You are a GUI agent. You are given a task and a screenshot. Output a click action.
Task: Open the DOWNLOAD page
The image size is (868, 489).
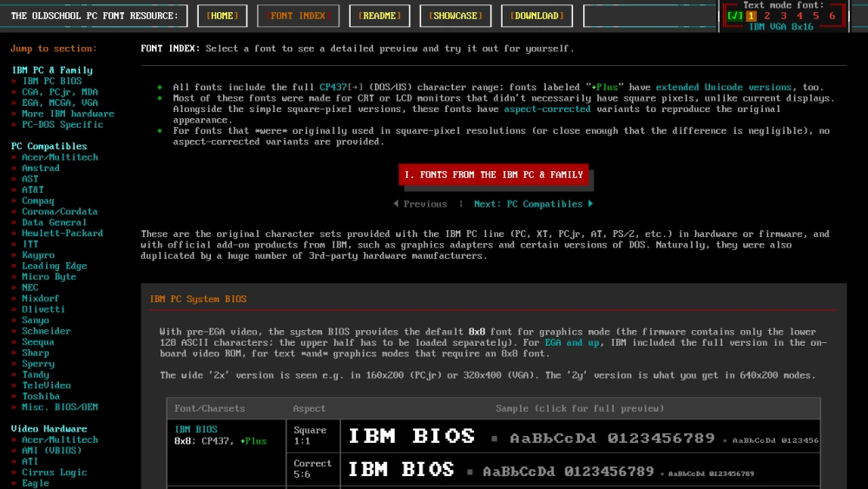click(x=536, y=16)
